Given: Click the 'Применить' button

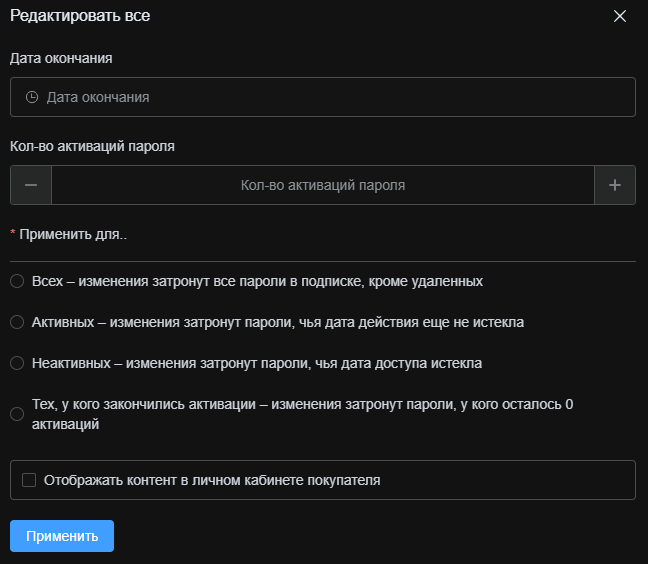Looking at the screenshot, I should pos(62,536).
